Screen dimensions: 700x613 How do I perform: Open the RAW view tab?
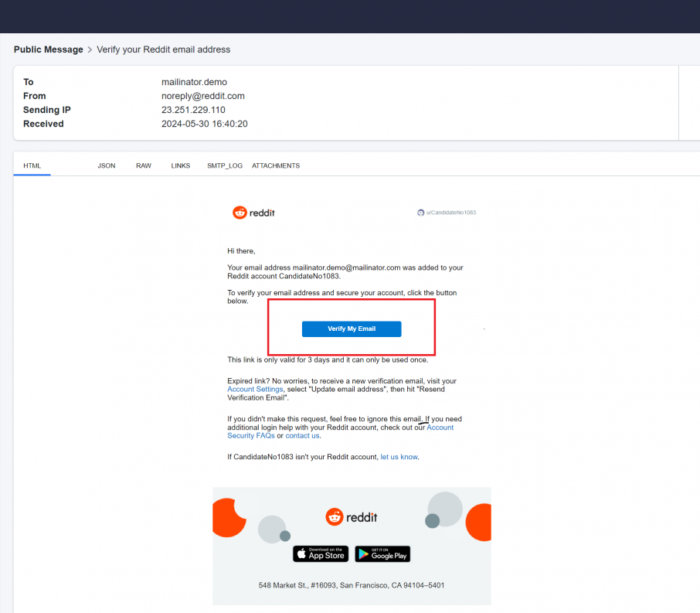[143, 165]
